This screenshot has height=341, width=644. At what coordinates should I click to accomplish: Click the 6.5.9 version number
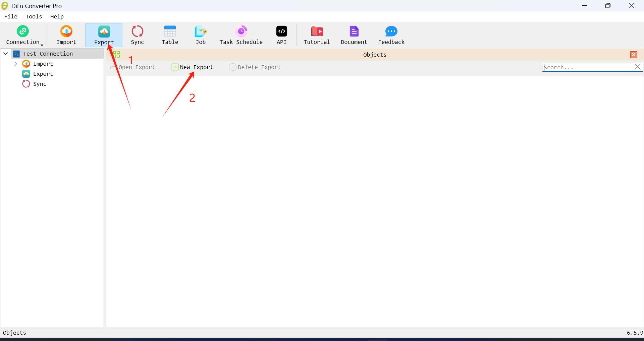pos(635,333)
